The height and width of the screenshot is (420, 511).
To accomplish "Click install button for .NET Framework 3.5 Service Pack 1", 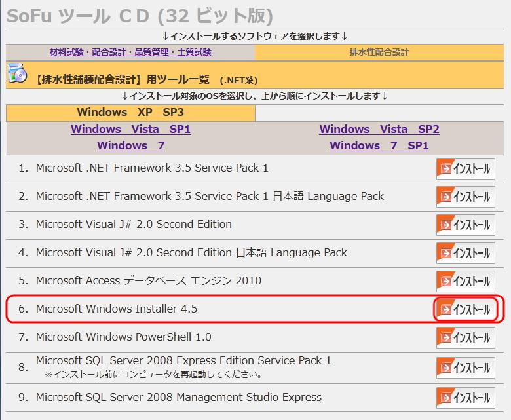I will (465, 169).
